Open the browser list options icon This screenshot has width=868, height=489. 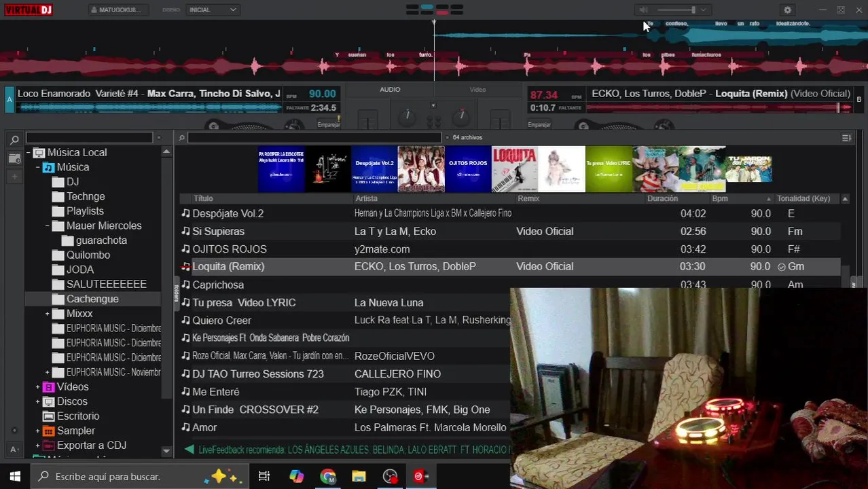click(846, 138)
